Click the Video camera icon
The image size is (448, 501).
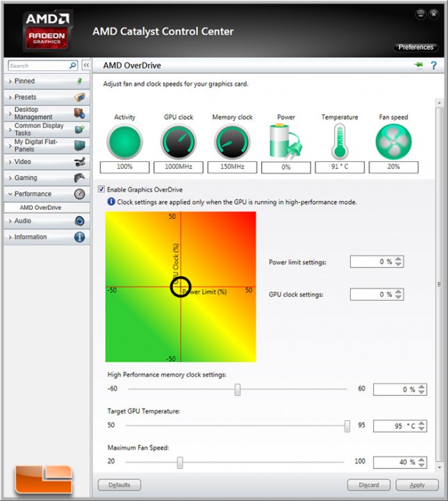[x=79, y=162]
